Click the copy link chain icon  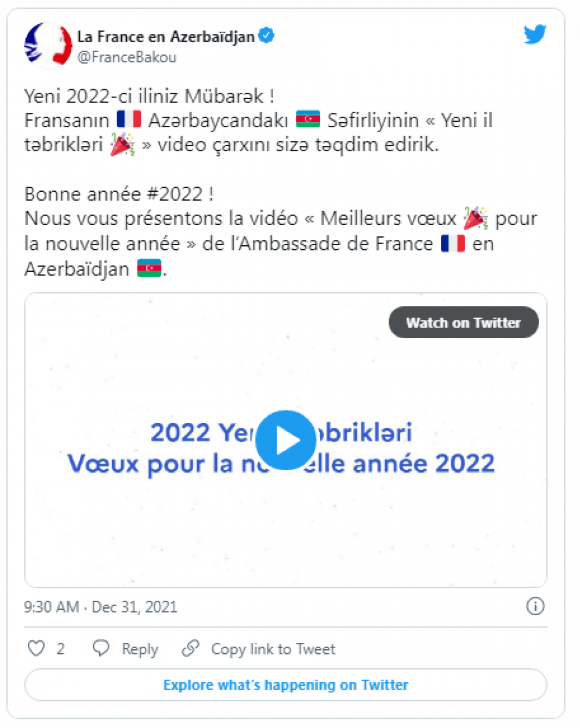point(190,648)
